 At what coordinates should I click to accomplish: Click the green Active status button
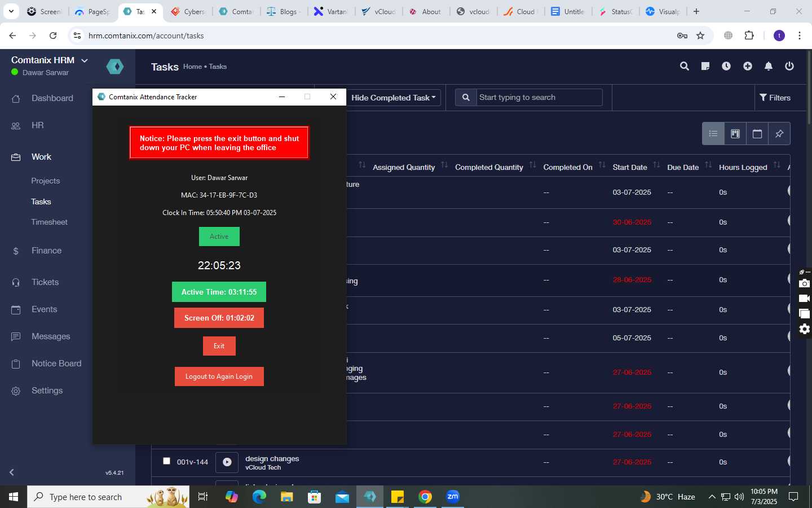(219, 237)
